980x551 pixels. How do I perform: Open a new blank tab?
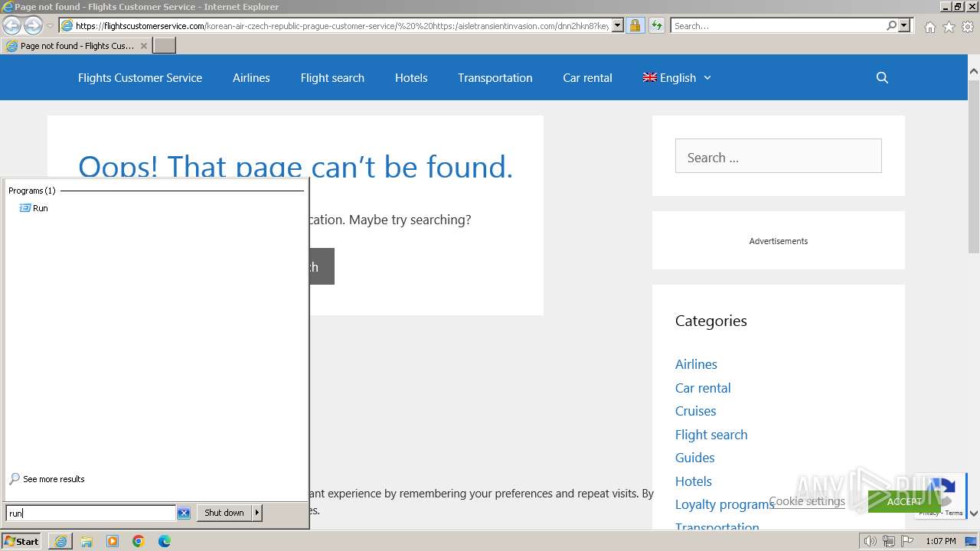pos(165,46)
